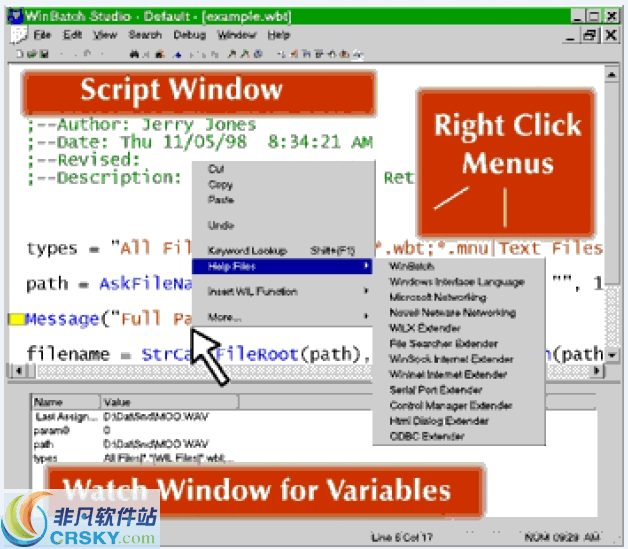The height and width of the screenshot is (549, 628).
Task: Click the ;--Date: Thu 11/05/98 comment line
Action: (x=199, y=142)
